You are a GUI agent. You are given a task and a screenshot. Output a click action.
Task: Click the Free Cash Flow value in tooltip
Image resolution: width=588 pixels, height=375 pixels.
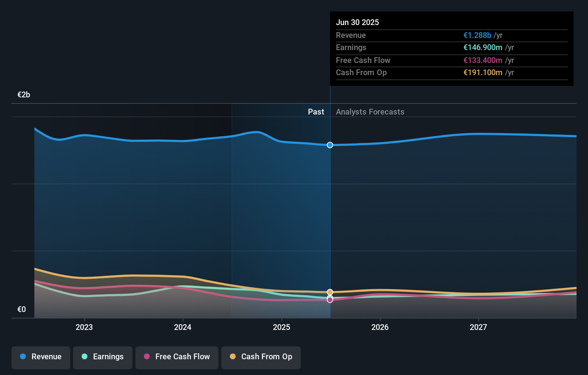pos(482,60)
